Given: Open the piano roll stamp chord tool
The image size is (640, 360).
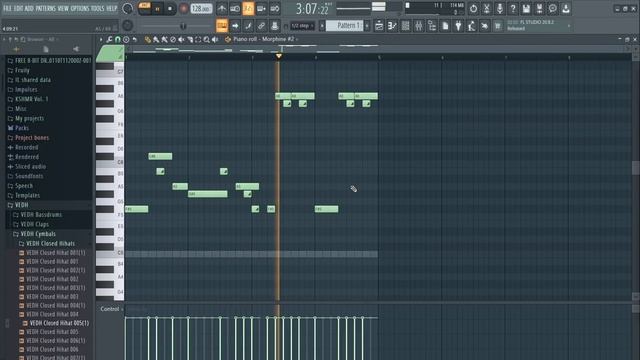Looking at the screenshot, I should tap(126, 40).
